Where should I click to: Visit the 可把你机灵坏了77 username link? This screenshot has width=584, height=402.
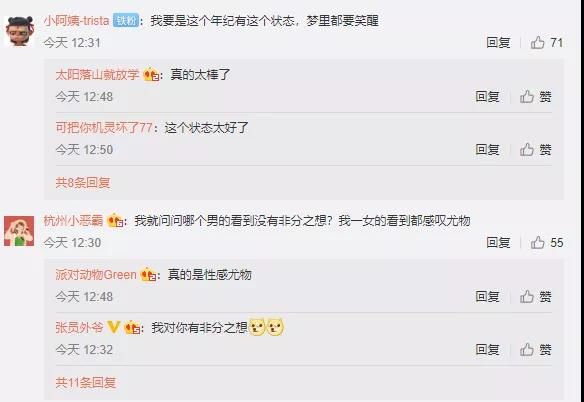click(104, 128)
